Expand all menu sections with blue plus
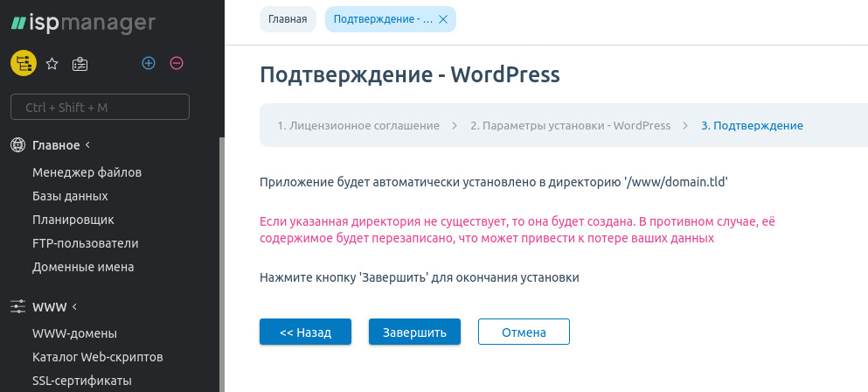The height and width of the screenshot is (392, 868). pos(149,63)
